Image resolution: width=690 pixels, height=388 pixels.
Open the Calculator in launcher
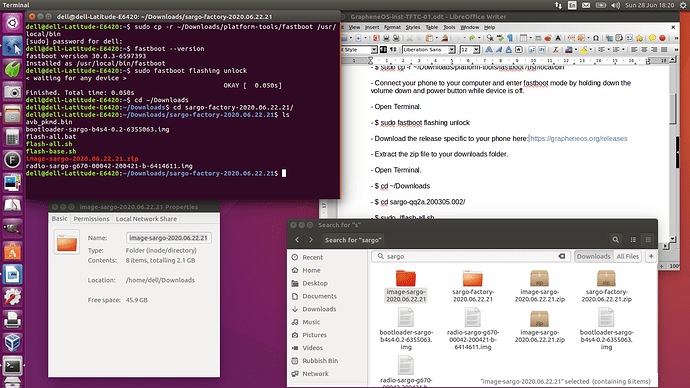(12, 137)
